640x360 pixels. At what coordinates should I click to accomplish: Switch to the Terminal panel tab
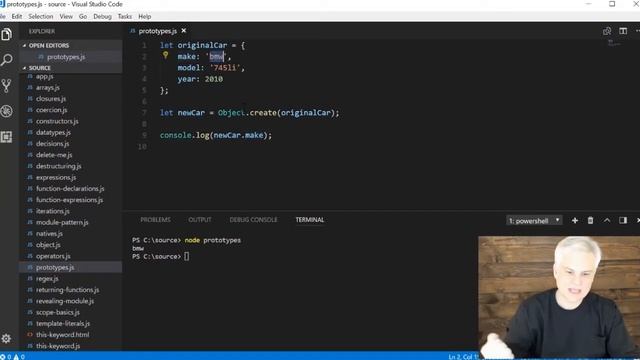coord(309,220)
